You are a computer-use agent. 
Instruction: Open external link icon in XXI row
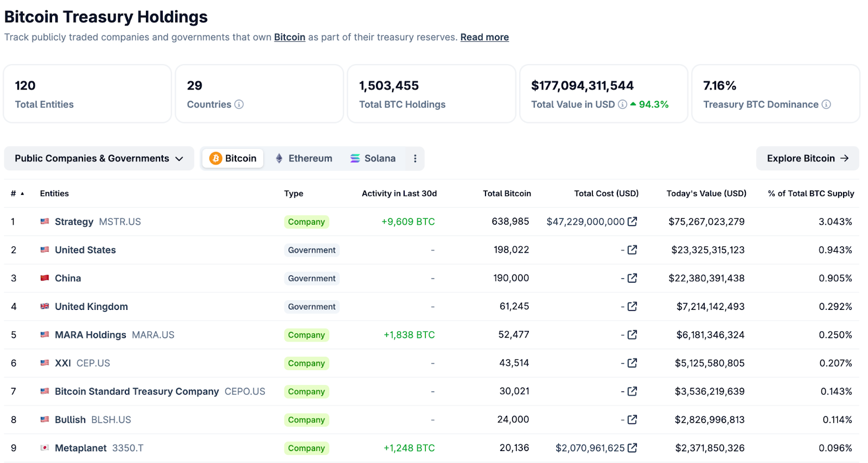(x=632, y=363)
